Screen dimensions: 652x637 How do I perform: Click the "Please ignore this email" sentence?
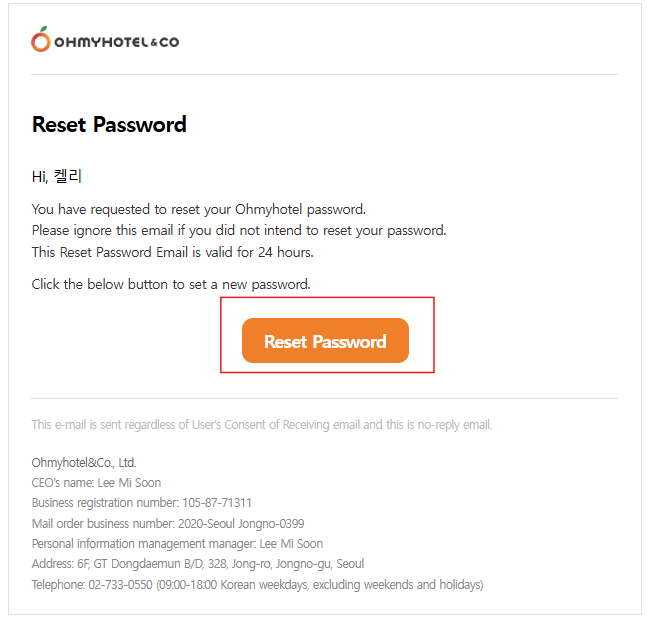(x=239, y=230)
